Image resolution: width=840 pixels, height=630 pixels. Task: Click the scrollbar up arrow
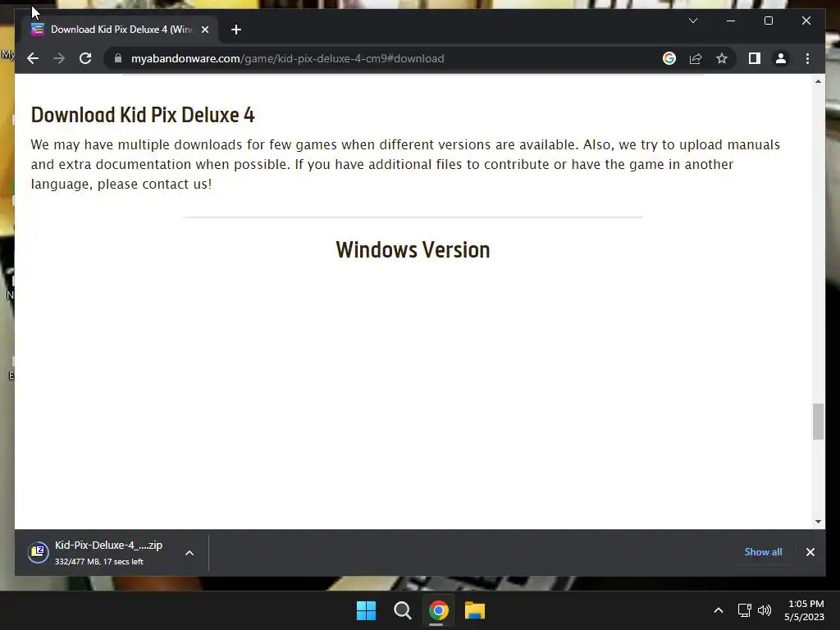pyautogui.click(x=818, y=81)
